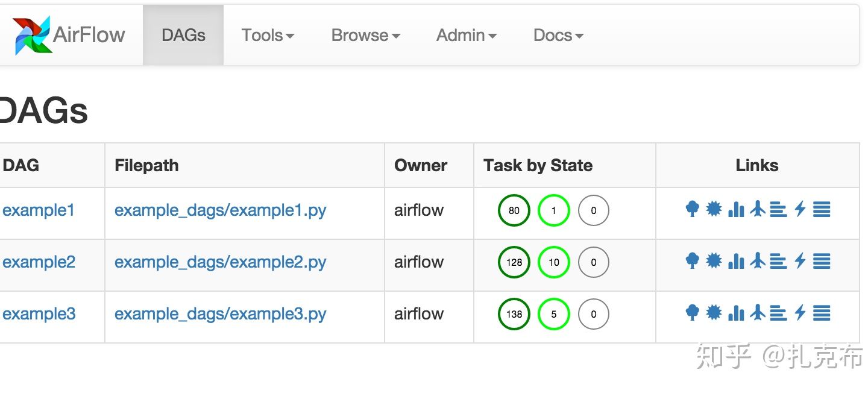Expand the Admin dropdown menu
868x393 pixels.
tap(466, 35)
